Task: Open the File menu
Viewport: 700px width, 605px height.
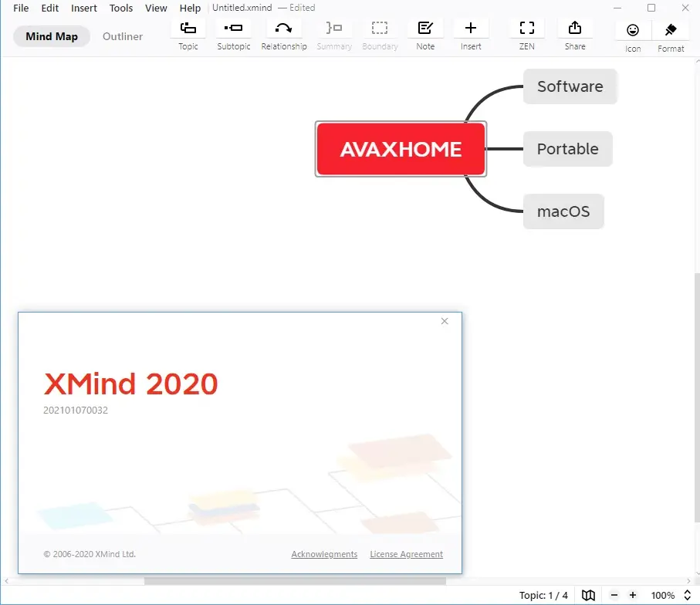Action: [x=21, y=8]
